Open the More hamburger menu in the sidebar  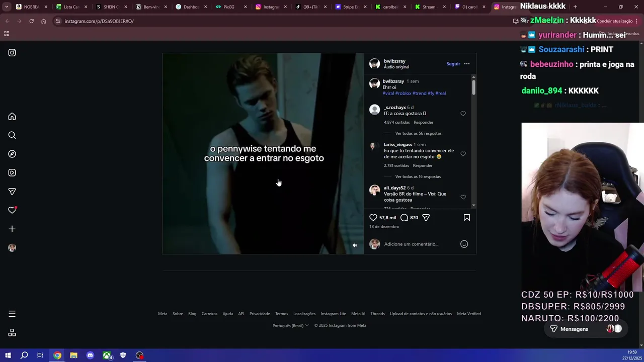point(12,314)
